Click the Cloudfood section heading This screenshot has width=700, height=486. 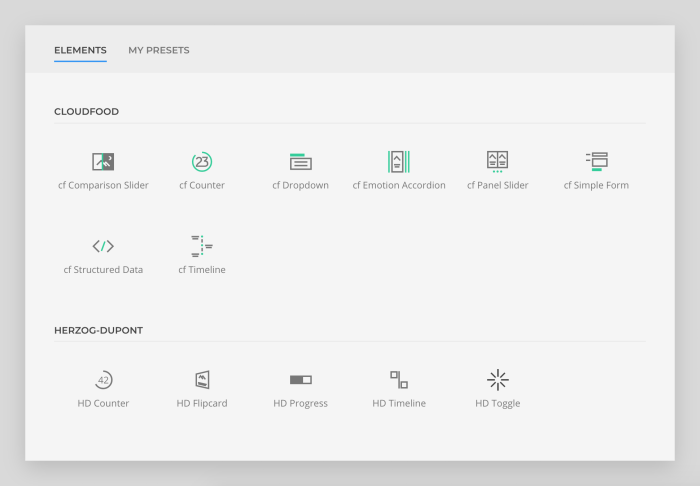(x=87, y=112)
